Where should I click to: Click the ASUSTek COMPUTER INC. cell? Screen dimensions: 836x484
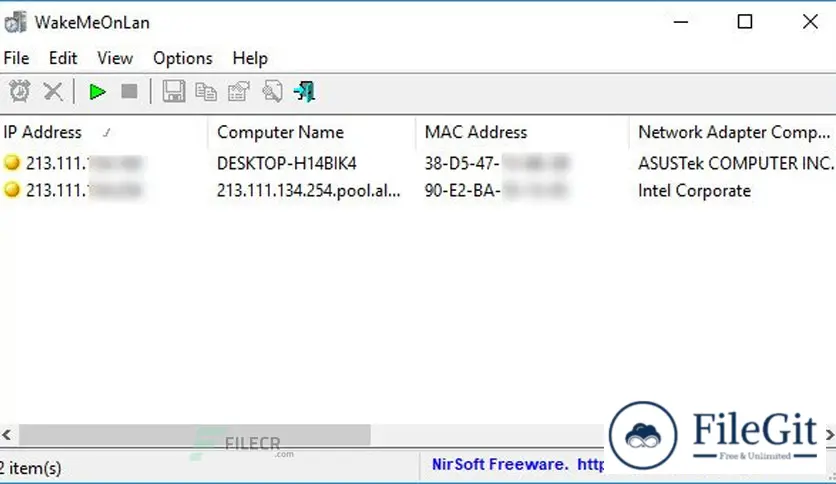[x=736, y=163]
